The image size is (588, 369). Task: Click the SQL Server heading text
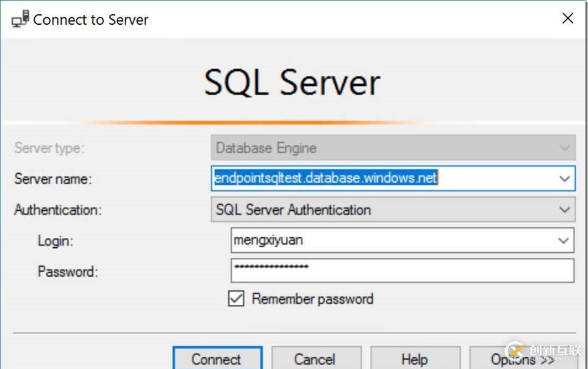(292, 82)
